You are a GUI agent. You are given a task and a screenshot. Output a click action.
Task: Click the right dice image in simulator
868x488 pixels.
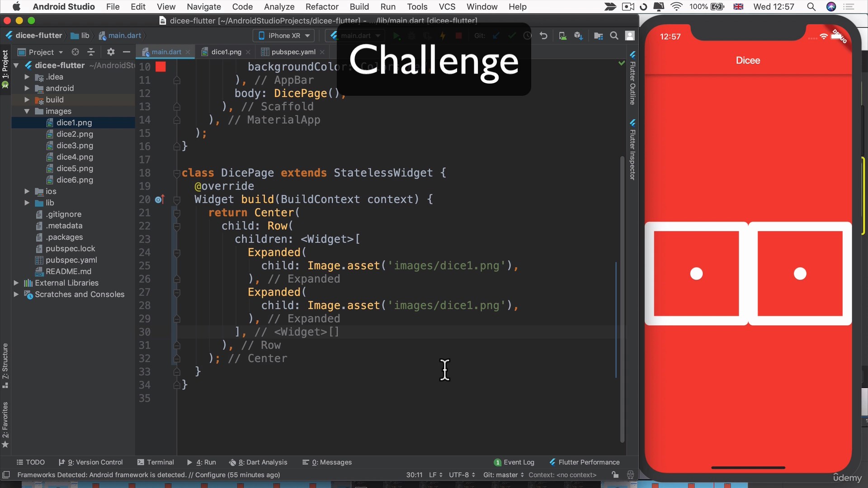800,273
